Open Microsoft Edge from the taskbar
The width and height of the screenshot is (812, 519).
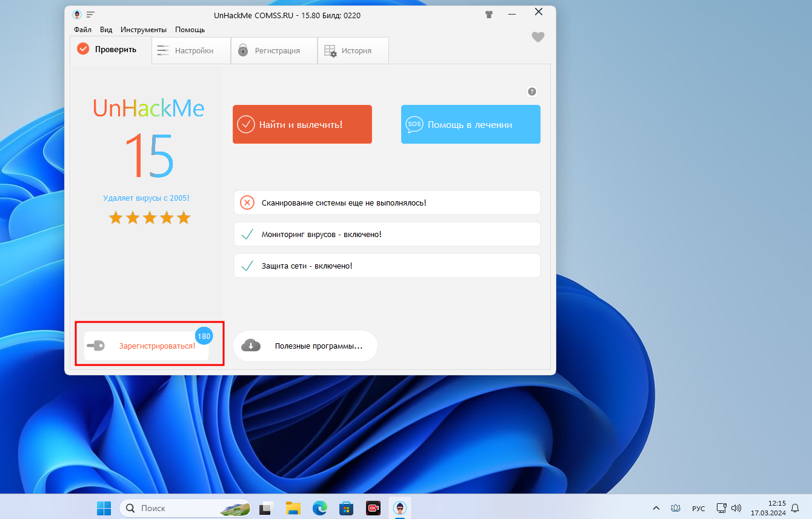tap(319, 507)
